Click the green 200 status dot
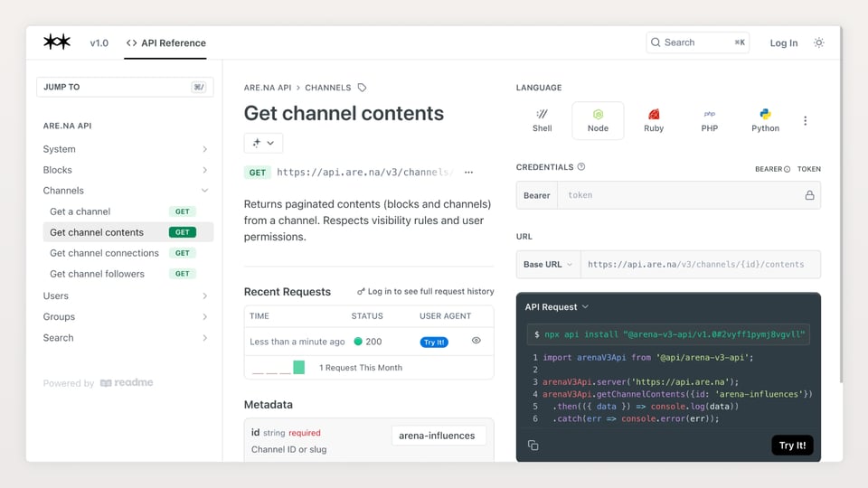 (358, 342)
